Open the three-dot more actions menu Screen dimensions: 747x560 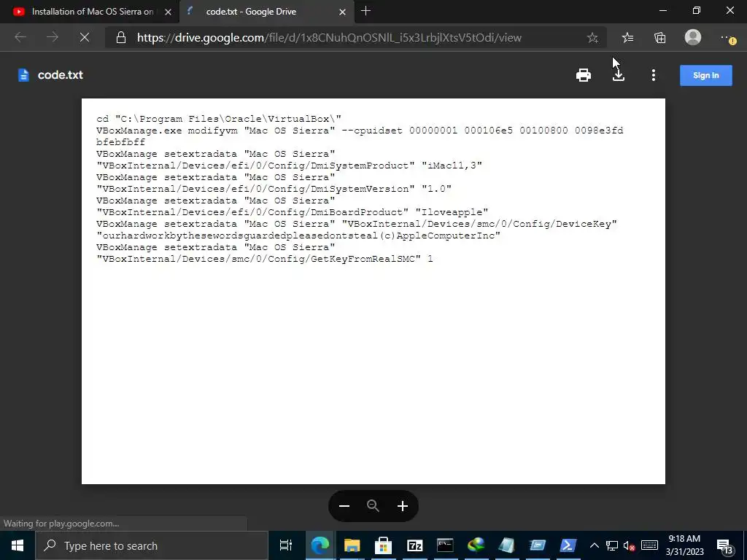pos(653,75)
